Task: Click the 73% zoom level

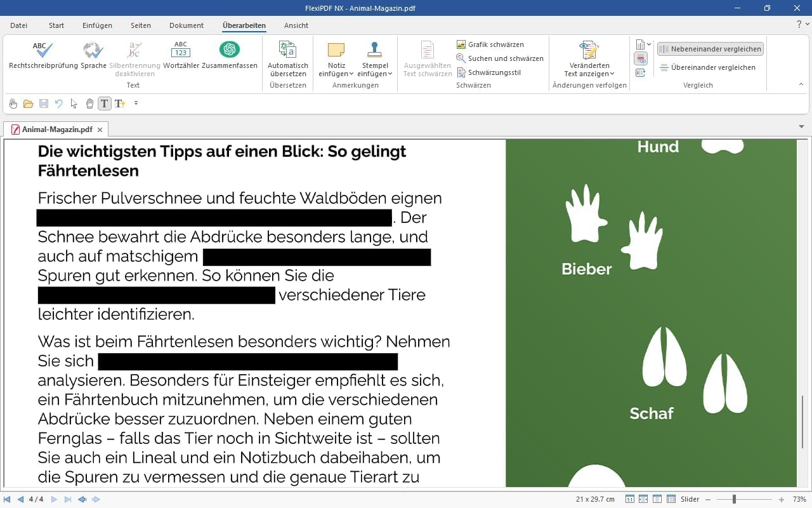Action: [x=799, y=500]
